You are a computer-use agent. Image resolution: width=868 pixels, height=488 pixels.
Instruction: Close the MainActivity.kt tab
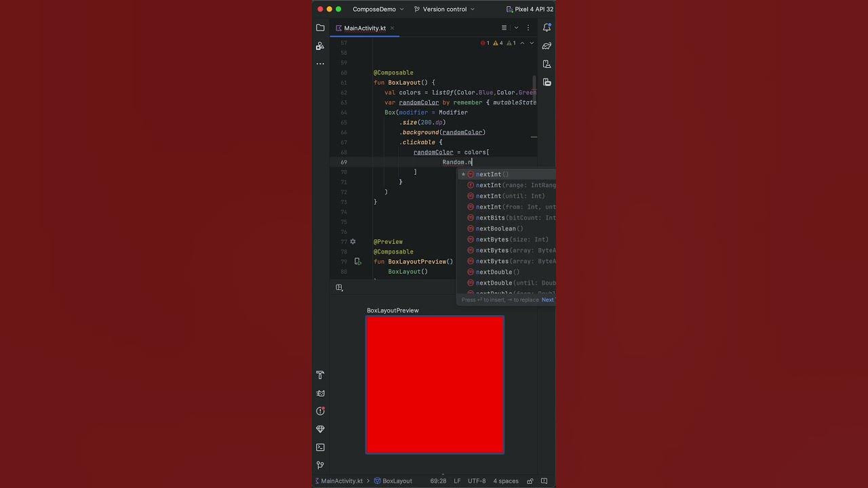point(393,28)
